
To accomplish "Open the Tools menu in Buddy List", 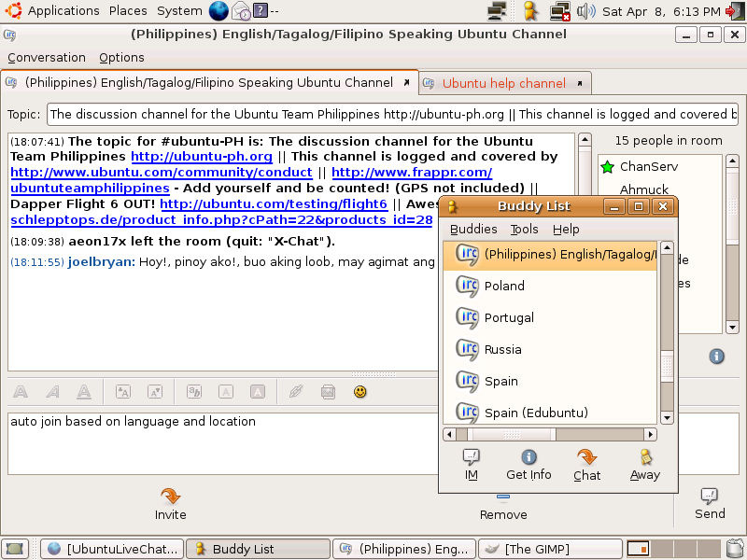I will coord(524,229).
